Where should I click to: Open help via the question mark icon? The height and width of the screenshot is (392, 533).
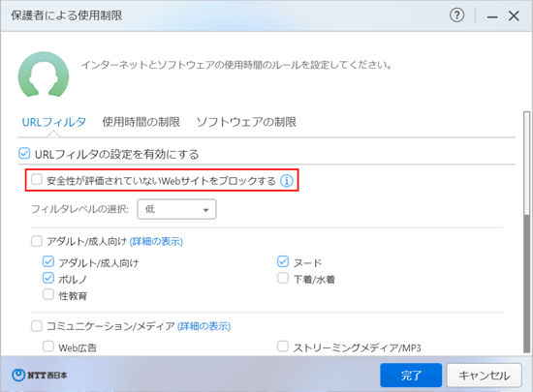pyautogui.click(x=456, y=15)
